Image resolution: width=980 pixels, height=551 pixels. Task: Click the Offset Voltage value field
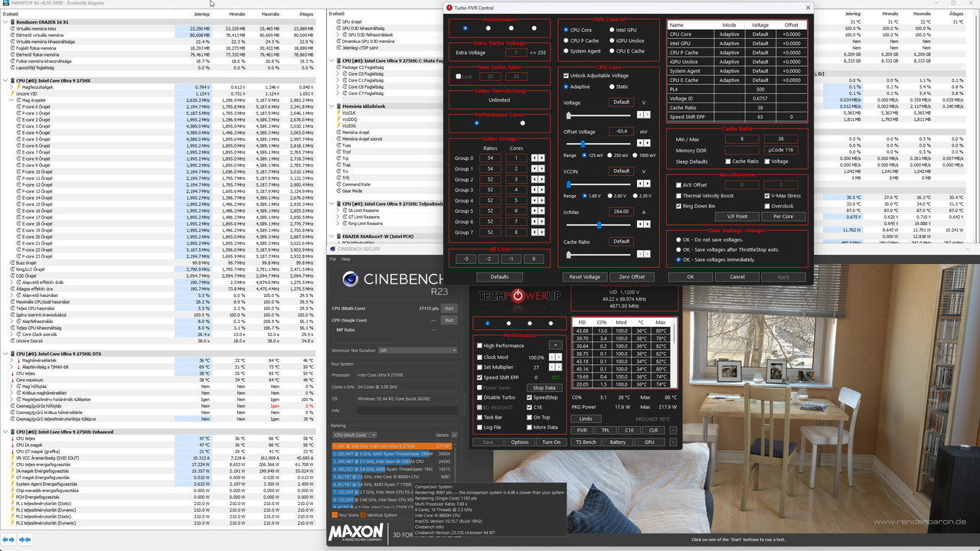pos(621,132)
